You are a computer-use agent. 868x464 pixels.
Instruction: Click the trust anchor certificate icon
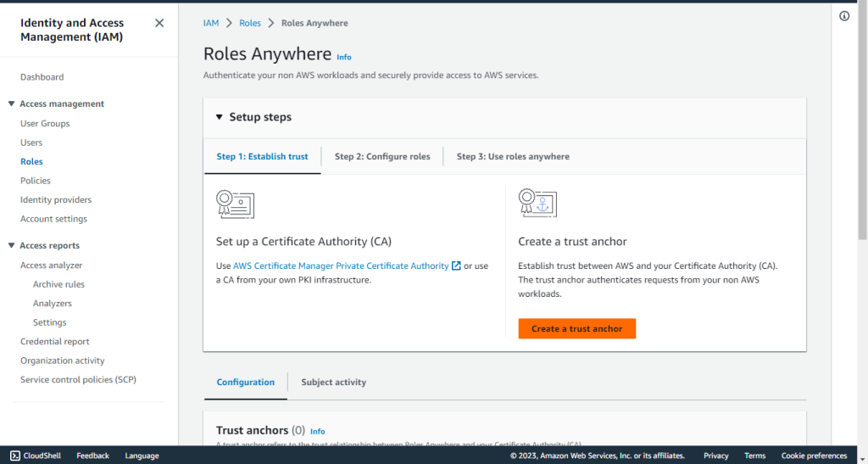point(537,204)
